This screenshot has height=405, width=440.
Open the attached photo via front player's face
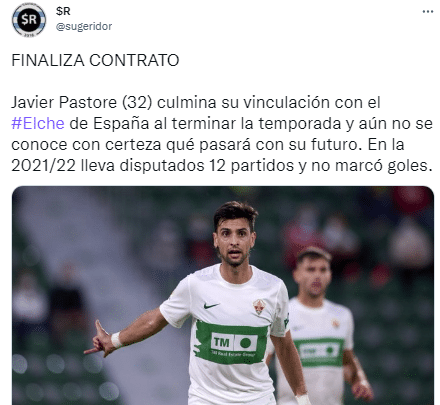(x=235, y=242)
